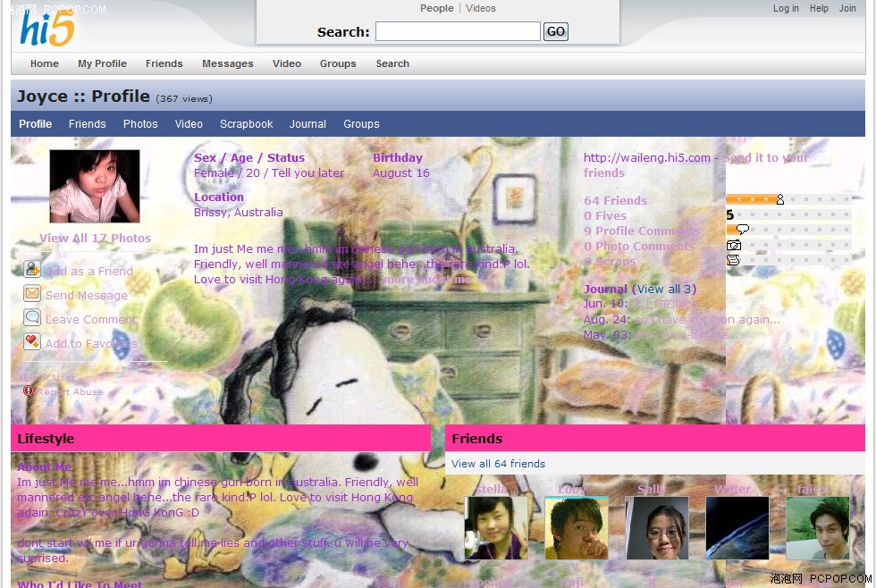The image size is (876, 588).
Task: Click the more about me link
Action: point(427,279)
